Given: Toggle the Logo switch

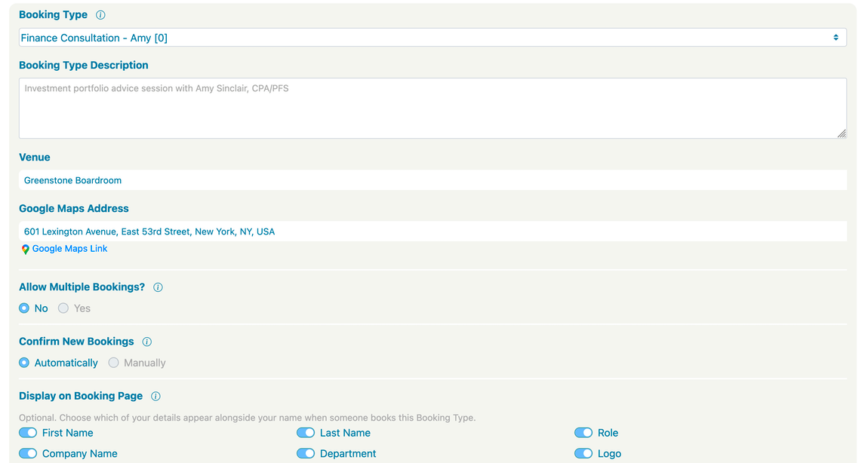Looking at the screenshot, I should point(583,454).
